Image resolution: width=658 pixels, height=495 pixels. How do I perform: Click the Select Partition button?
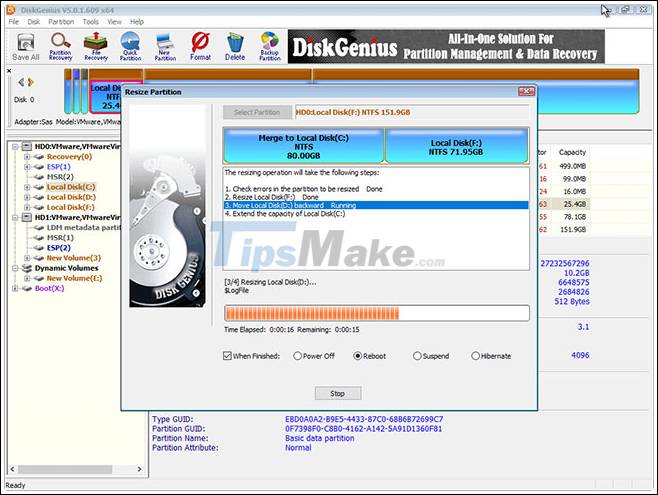pyautogui.click(x=257, y=112)
